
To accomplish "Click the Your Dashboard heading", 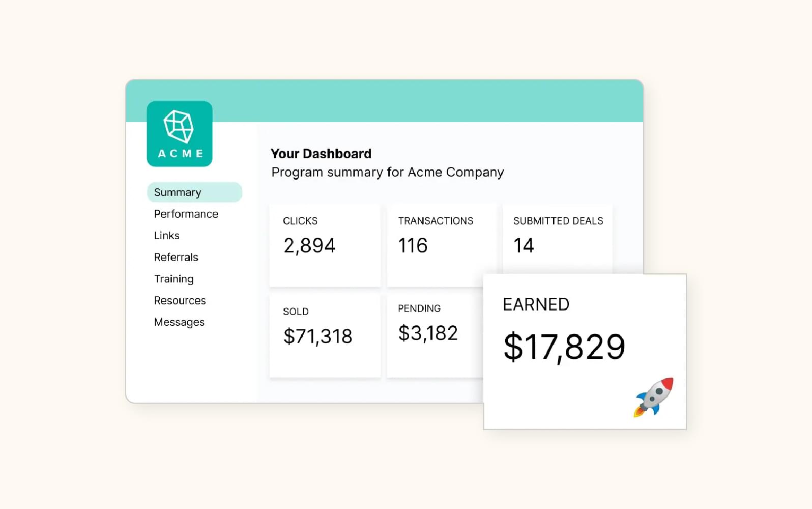I will [321, 154].
